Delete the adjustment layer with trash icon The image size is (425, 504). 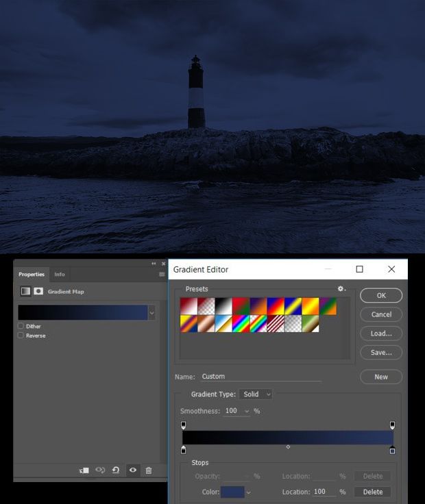coord(148,470)
